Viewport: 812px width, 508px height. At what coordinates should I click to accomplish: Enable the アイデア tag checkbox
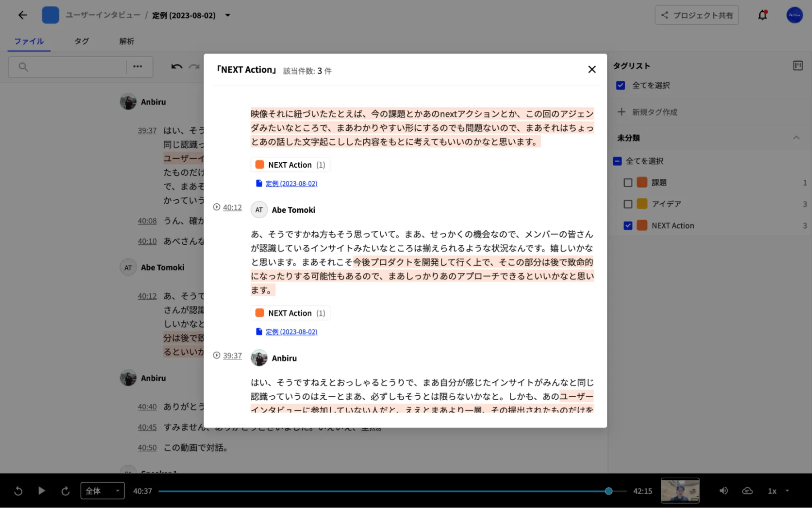pyautogui.click(x=628, y=204)
